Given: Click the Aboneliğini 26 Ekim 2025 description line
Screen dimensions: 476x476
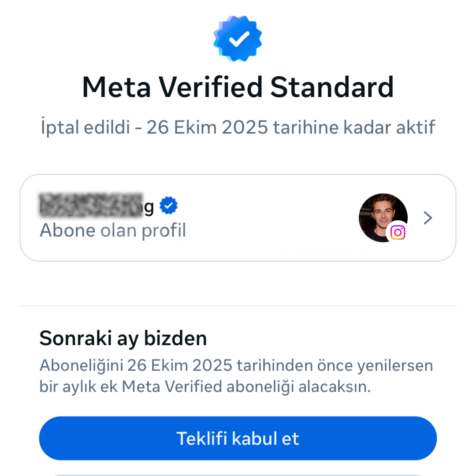Looking at the screenshot, I should click(x=236, y=365).
